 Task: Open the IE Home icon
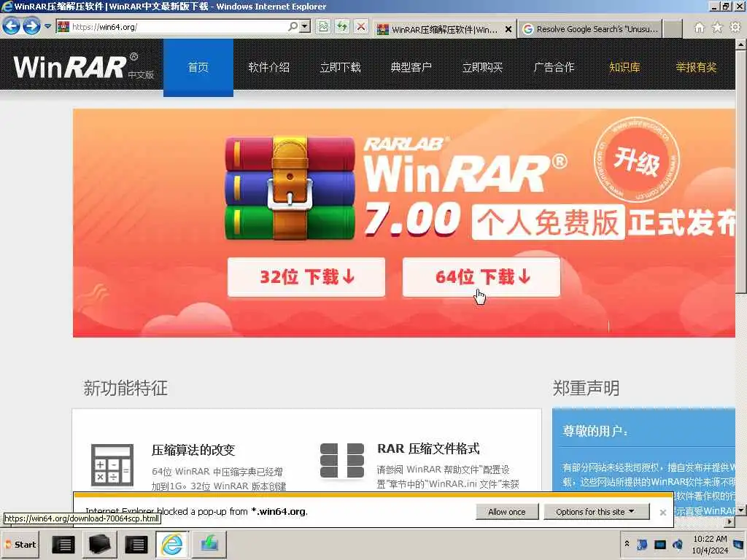point(699,28)
